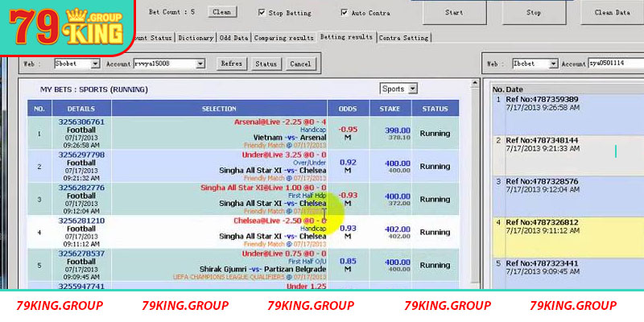Select Ref No:4787328576 row
The height and width of the screenshot is (322, 644).
coord(568,196)
